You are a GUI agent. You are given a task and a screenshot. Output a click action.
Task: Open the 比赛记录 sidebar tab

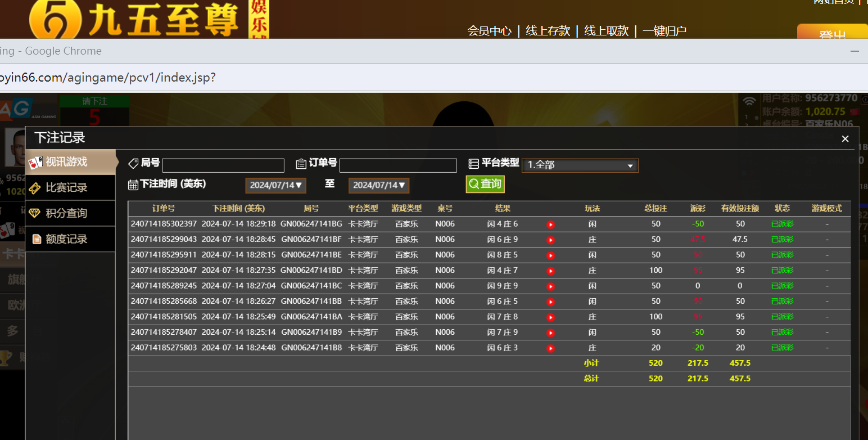(70, 188)
